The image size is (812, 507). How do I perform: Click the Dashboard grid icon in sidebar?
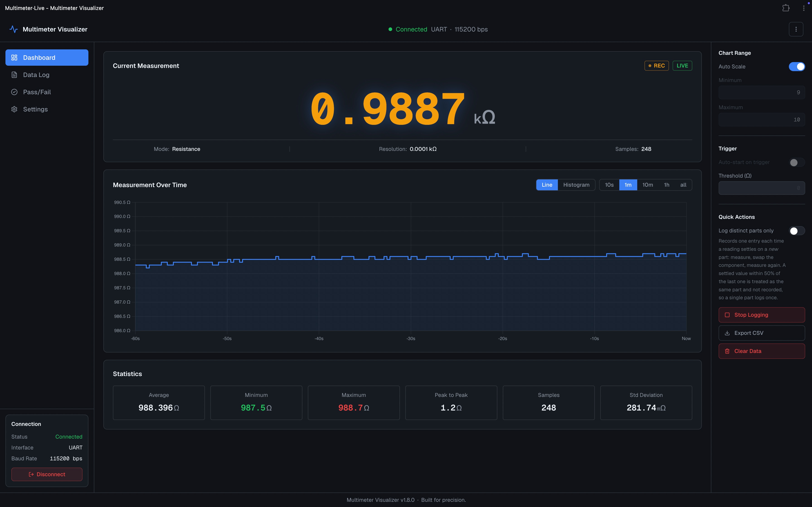coord(14,58)
